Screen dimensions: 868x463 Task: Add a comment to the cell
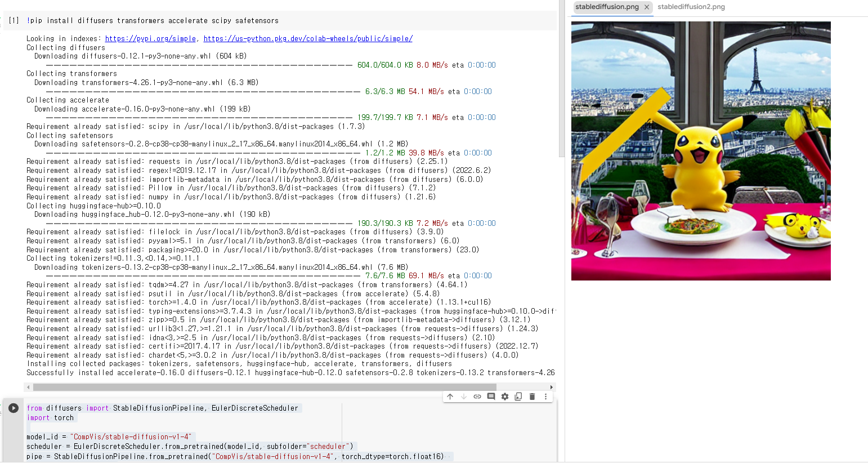(491, 397)
